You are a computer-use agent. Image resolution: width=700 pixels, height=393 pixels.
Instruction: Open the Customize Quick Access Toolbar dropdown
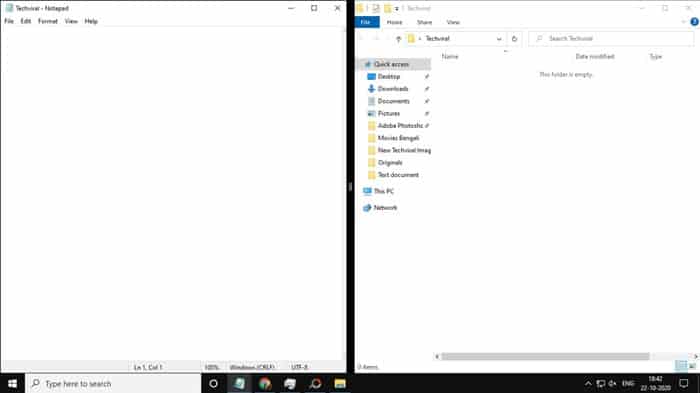(x=396, y=8)
